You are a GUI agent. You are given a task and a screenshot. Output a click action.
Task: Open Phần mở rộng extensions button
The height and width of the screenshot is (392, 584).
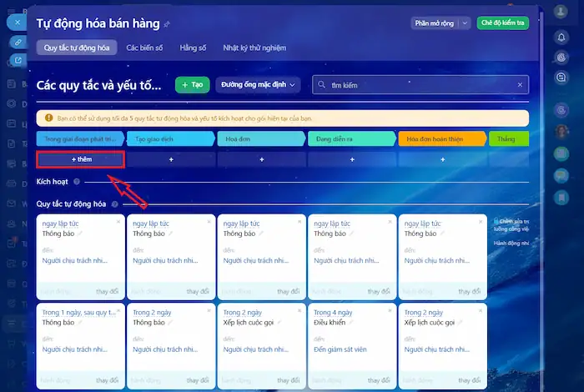click(435, 23)
